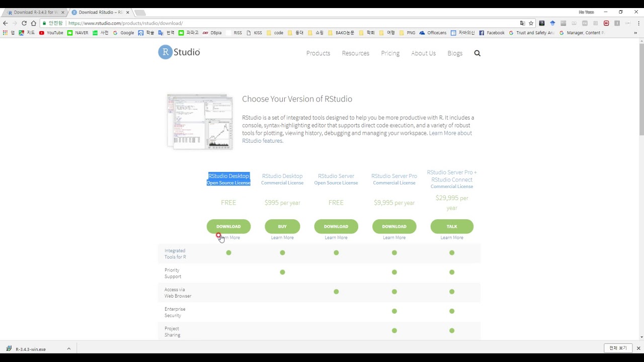Open the Blogs menu item
644x362 pixels.
click(455, 53)
